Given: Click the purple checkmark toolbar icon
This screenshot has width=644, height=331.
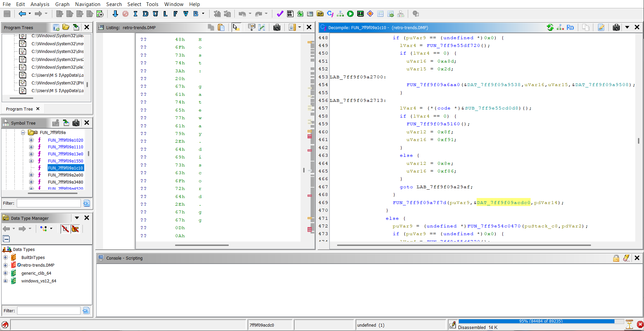Looking at the screenshot, I should pos(280,14).
